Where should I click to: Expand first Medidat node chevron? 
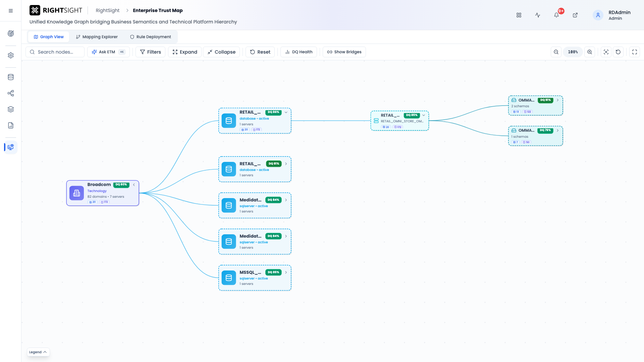click(x=286, y=200)
